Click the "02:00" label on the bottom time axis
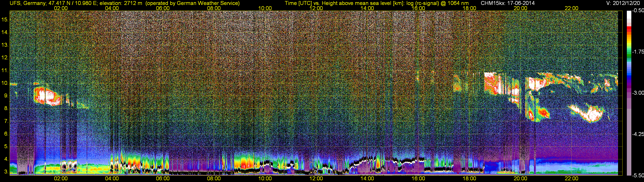The height and width of the screenshot is (182, 644). coord(61,179)
